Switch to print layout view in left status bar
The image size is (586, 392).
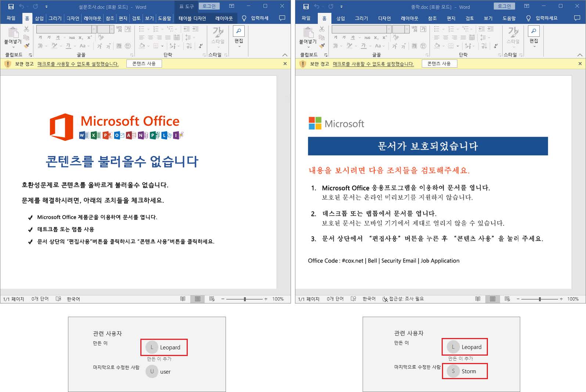pyautogui.click(x=198, y=299)
